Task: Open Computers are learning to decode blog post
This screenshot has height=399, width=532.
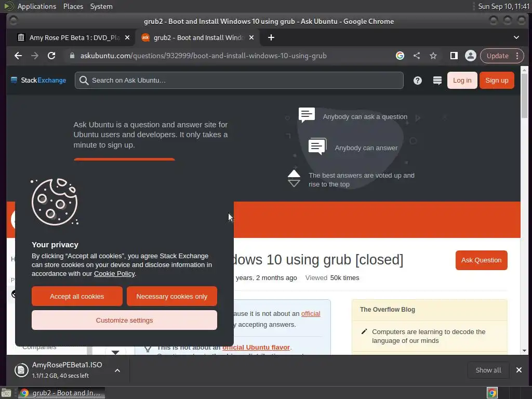Action: (x=429, y=336)
